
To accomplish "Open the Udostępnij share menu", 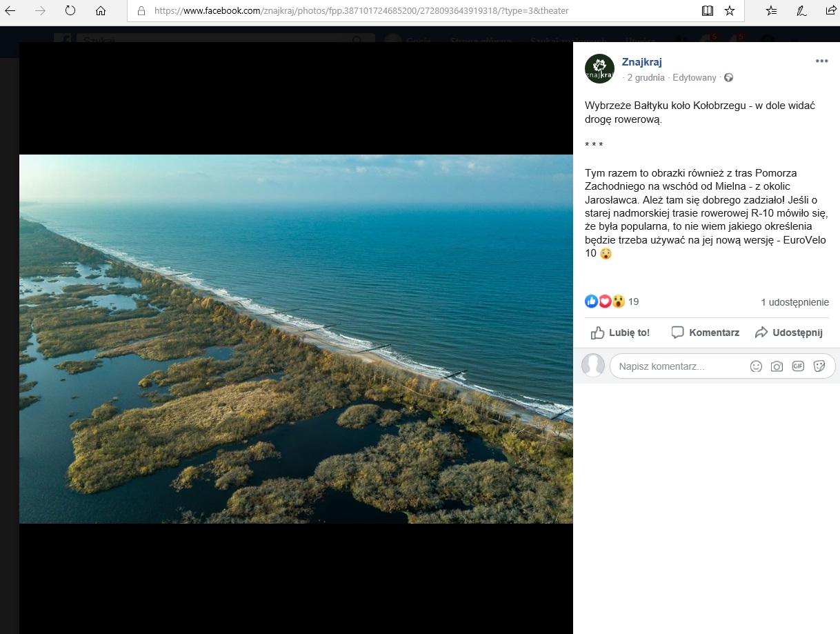I will tap(788, 333).
